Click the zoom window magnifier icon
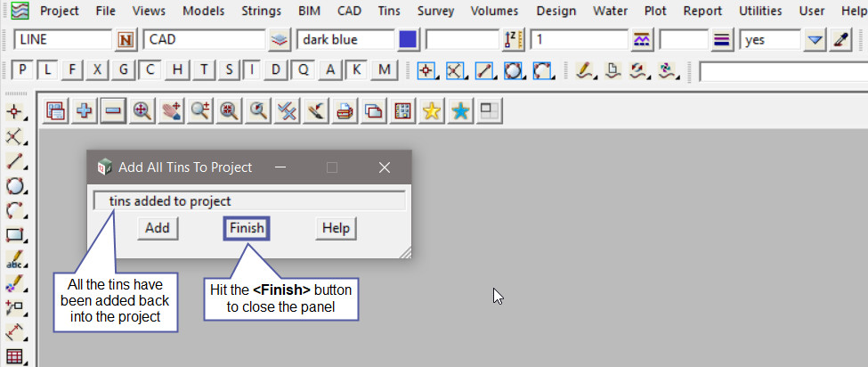This screenshot has height=367, width=868. [229, 111]
